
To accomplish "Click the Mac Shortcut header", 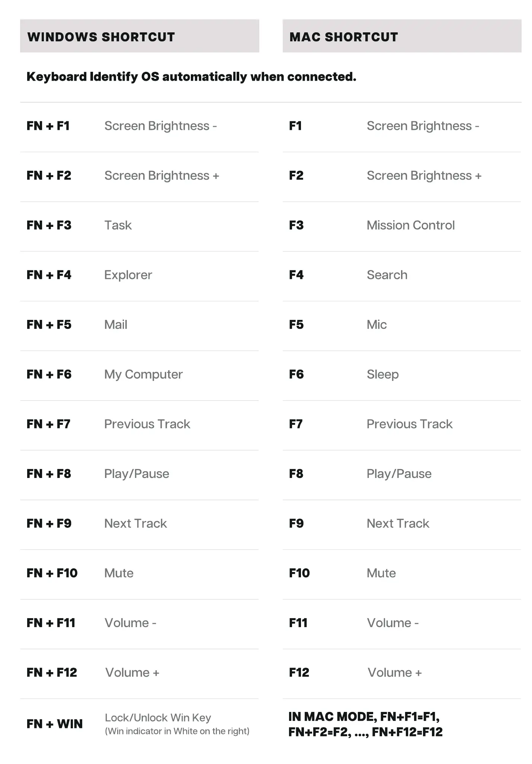I will (x=343, y=37).
